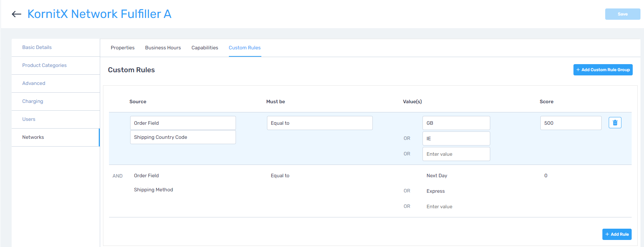
Task: Select the Custom Rules tab
Action: click(x=244, y=48)
